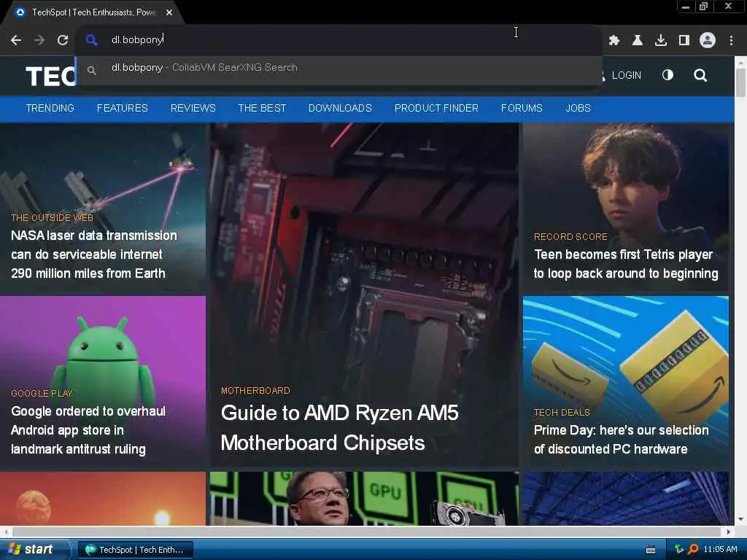This screenshot has width=747, height=560.
Task: Open the FORUMS nav item
Action: click(x=522, y=108)
